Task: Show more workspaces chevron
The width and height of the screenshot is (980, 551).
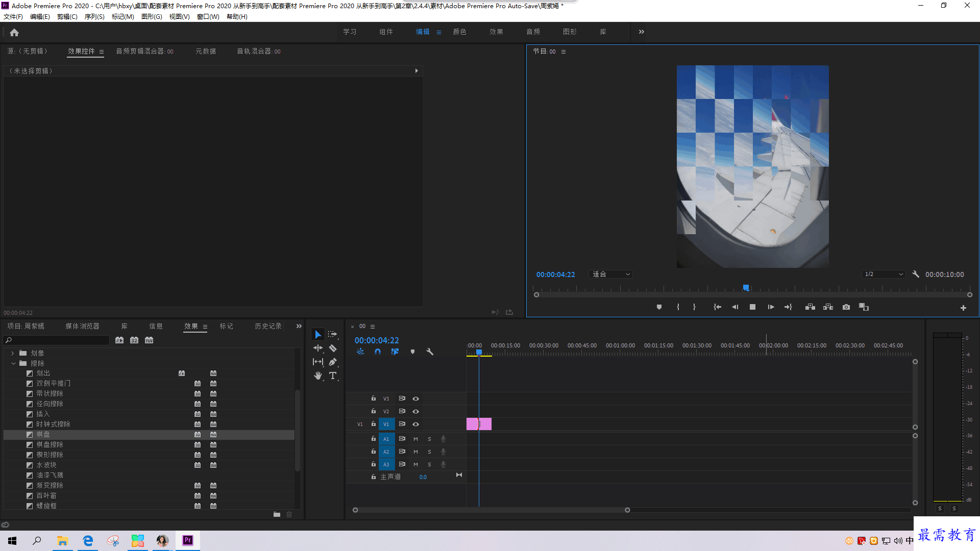Action: (642, 32)
